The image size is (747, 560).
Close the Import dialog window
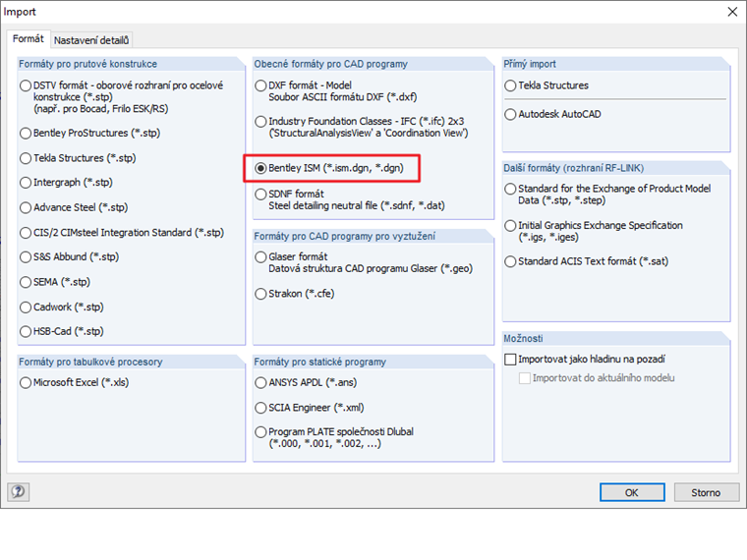pos(729,12)
